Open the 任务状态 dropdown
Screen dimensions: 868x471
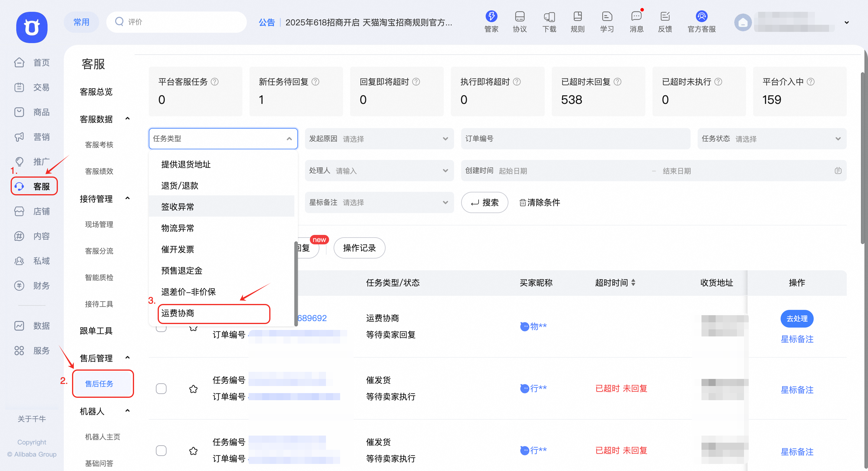(x=772, y=138)
